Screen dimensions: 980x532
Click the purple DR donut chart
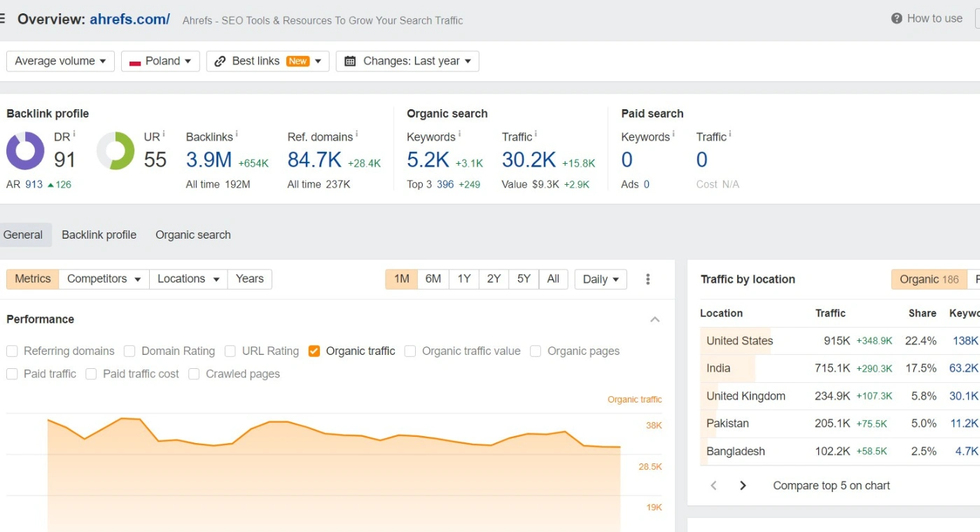click(25, 150)
